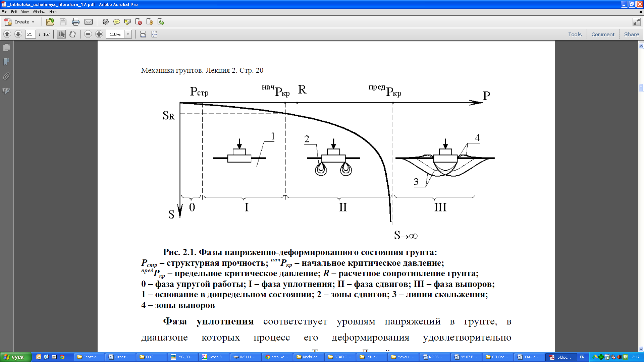644x362 pixels.
Task: Open the Tools pane
Action: tap(575, 34)
